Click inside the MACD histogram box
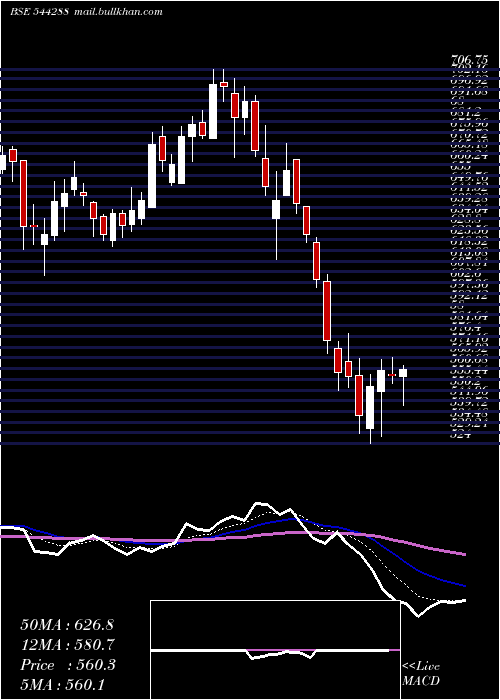500x700 pixels. coord(275,650)
